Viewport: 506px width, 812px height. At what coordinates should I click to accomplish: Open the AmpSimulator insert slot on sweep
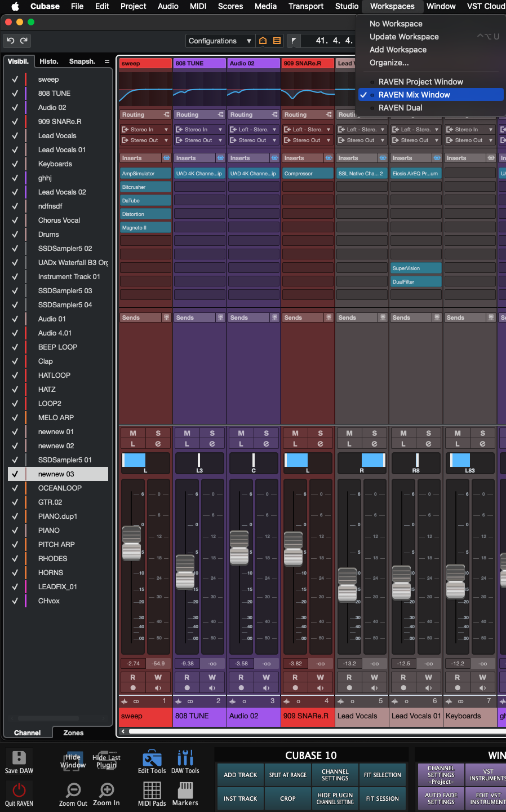pyautogui.click(x=145, y=174)
